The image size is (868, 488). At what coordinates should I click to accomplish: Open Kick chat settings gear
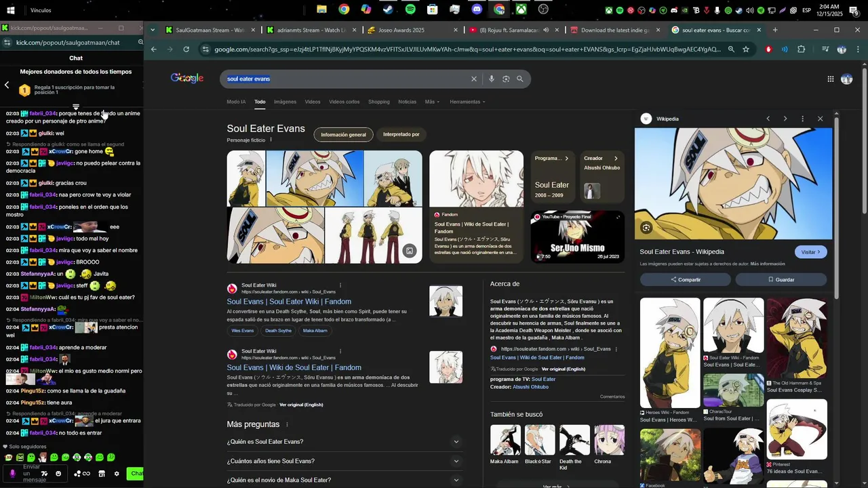[x=117, y=474]
